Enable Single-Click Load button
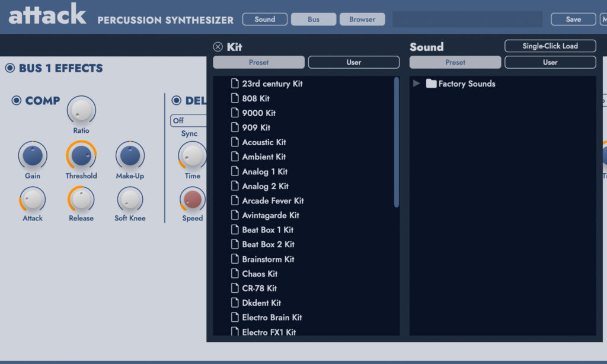 [x=550, y=46]
